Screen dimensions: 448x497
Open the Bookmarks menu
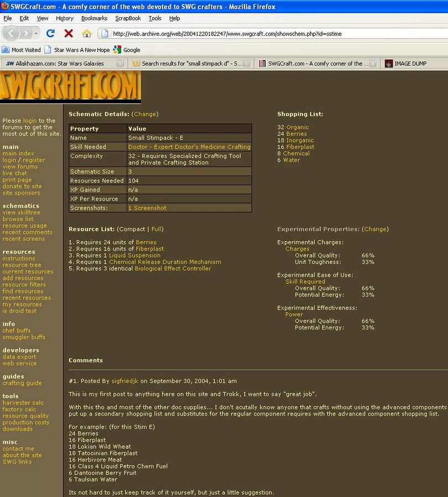pyautogui.click(x=94, y=18)
